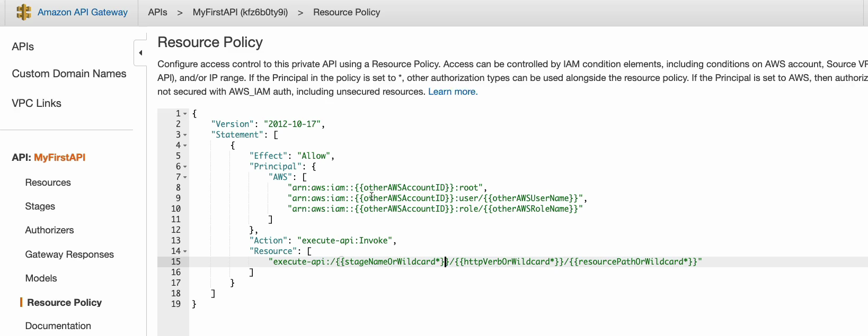Viewport: 868px width, 336px height.
Task: Collapse code fold arrow on line 1
Action: click(x=185, y=114)
